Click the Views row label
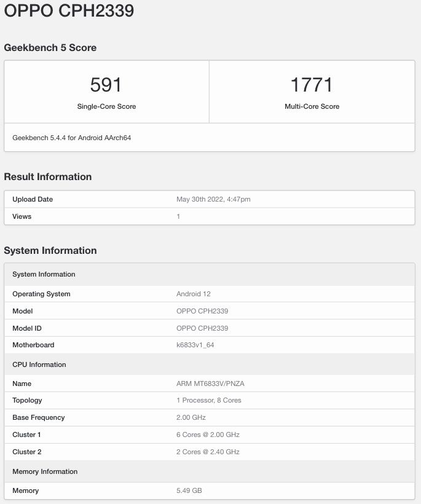This screenshot has width=421, height=504. (22, 216)
